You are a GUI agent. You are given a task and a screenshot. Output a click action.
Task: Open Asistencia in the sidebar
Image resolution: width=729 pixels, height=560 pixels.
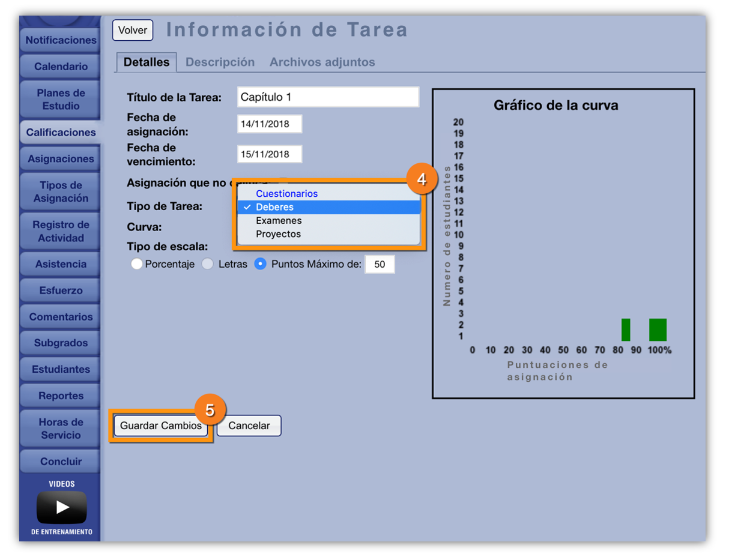[61, 264]
